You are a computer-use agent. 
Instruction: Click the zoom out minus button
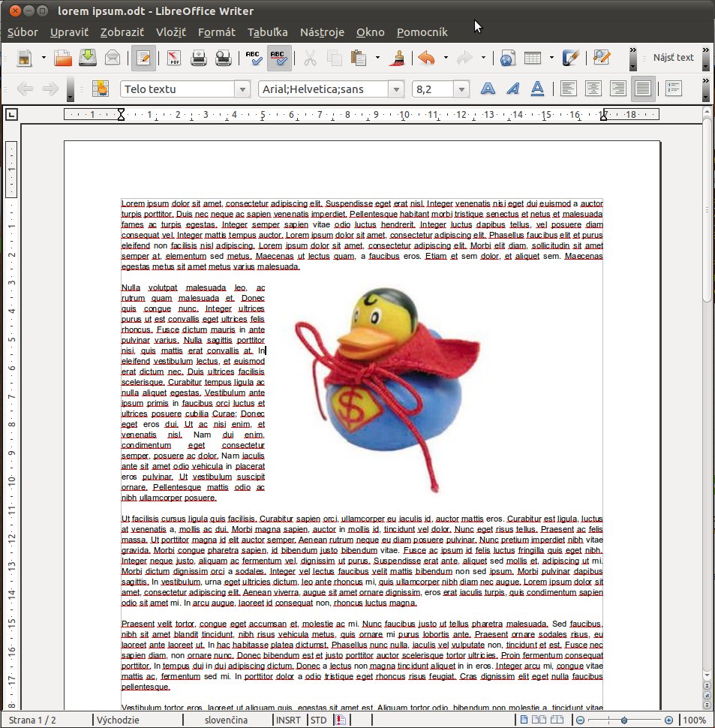tap(580, 720)
